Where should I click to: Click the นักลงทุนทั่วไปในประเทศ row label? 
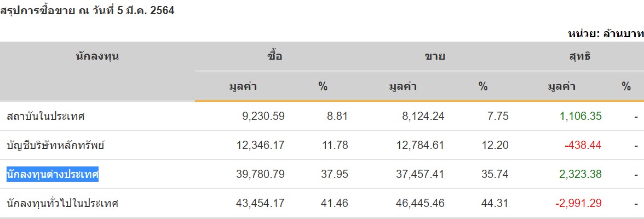pyautogui.click(x=63, y=204)
